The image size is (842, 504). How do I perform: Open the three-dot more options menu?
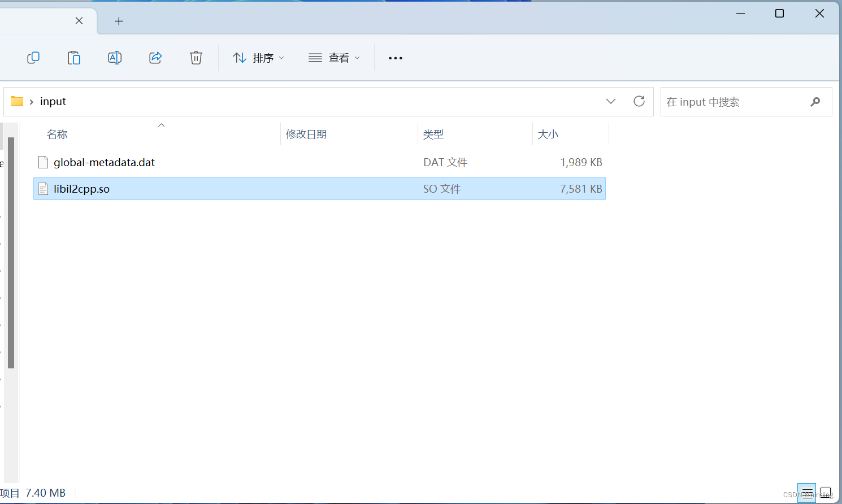pos(396,58)
